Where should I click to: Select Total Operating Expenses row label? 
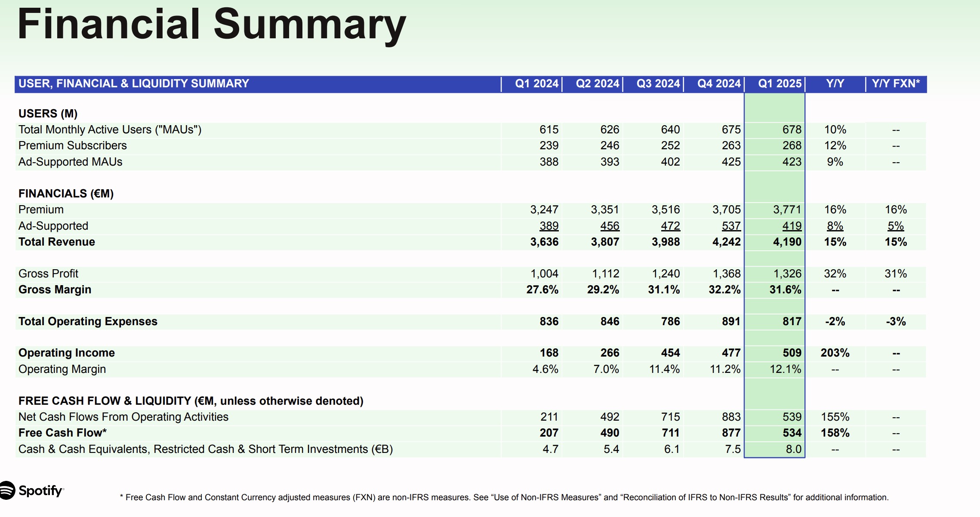click(x=88, y=321)
